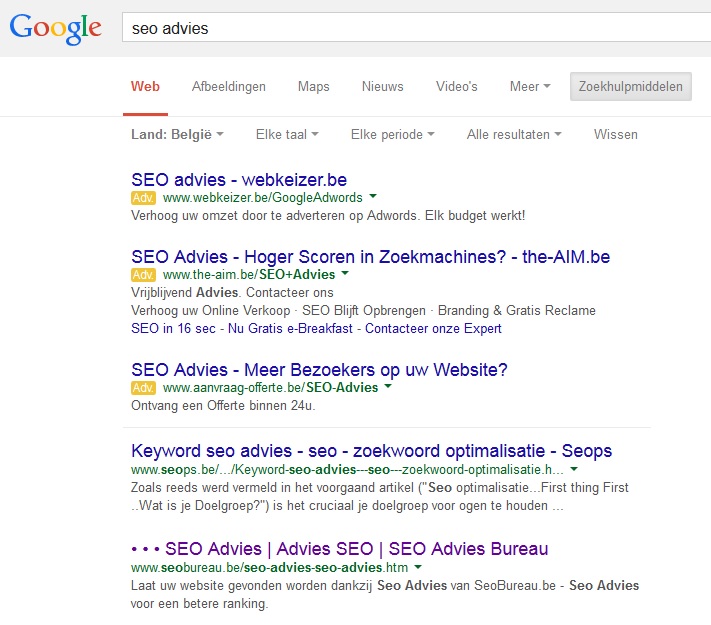Viewport: 711px width, 625px height.
Task: Open the arrow menu next to seobureau.be URL
Action: point(418,567)
